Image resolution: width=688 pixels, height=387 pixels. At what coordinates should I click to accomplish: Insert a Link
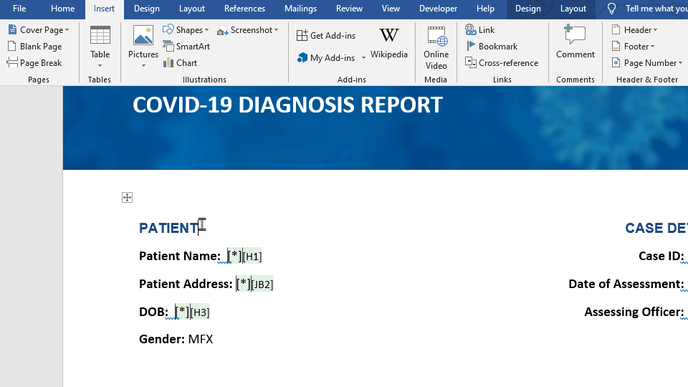click(480, 30)
